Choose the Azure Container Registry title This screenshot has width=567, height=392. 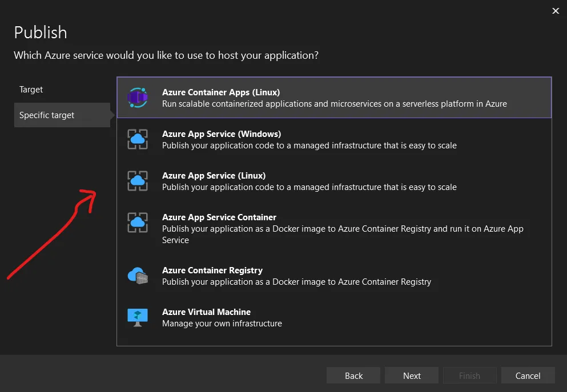pyautogui.click(x=212, y=270)
